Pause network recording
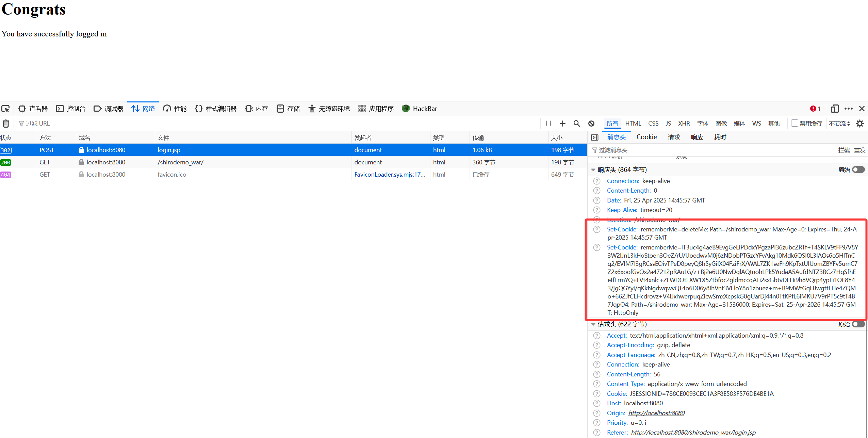Screen dimensions: 868x438 coord(548,124)
